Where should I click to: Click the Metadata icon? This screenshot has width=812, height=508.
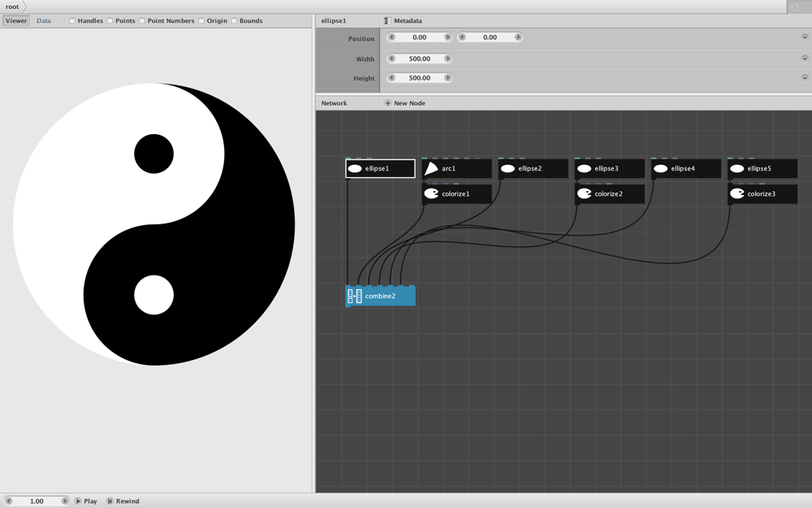(x=387, y=21)
